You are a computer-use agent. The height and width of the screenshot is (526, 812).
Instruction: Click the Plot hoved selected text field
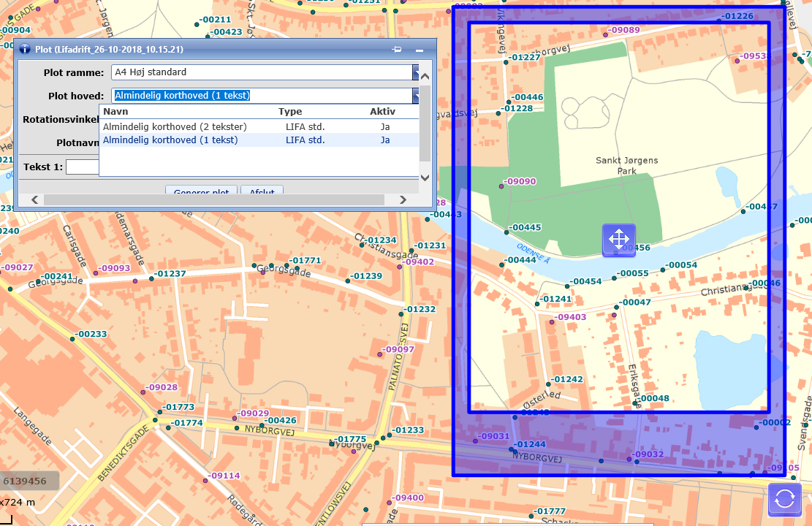pyautogui.click(x=262, y=96)
